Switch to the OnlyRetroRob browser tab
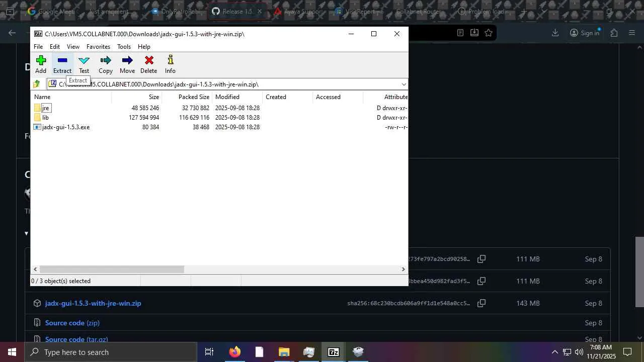The width and height of the screenshot is (644, 362). (174, 11)
